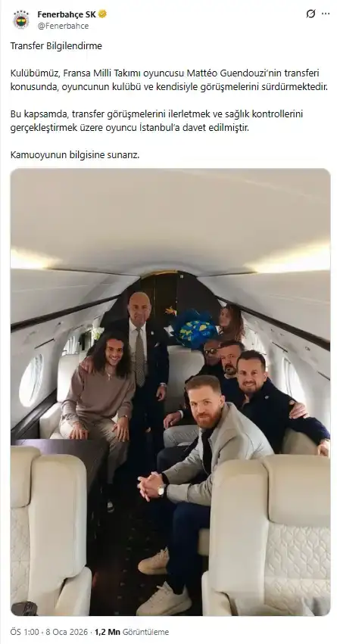Click the blue and yellow bouquet in photo

pyautogui.click(x=195, y=328)
